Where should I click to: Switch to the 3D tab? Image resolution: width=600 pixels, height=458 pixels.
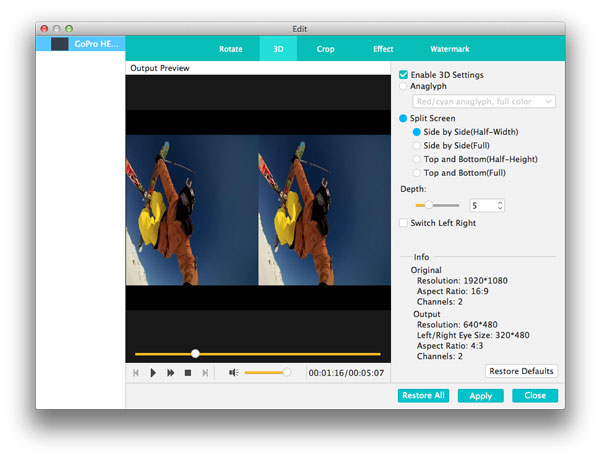pyautogui.click(x=278, y=49)
